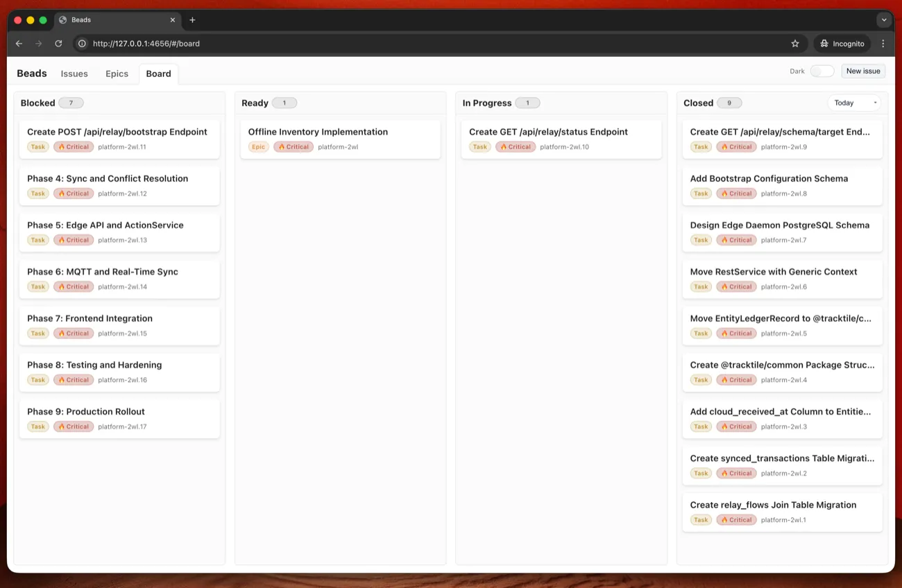The height and width of the screenshot is (588, 902).
Task: Click the Beads heading link
Action: click(x=31, y=73)
